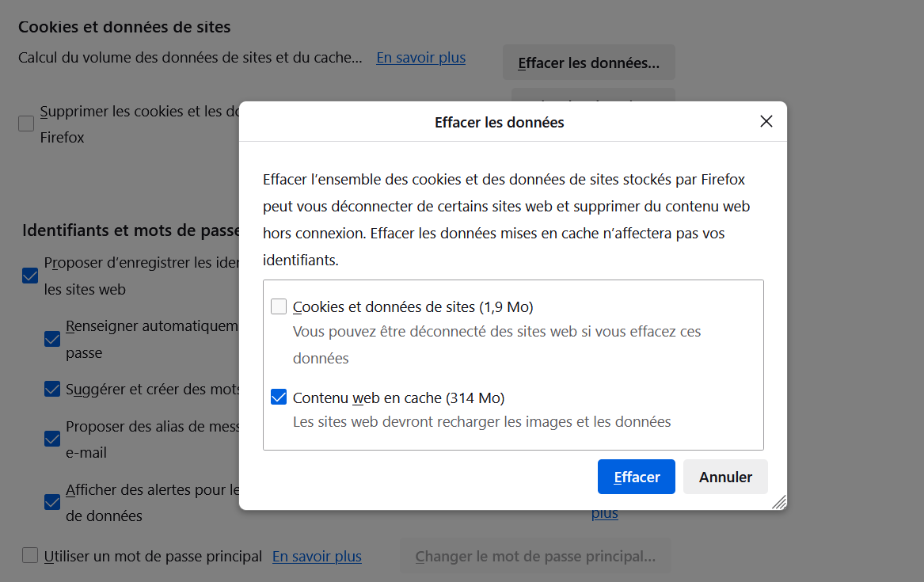Click the dialog resize grip corner
Screen dimensions: 924x582
pyautogui.click(x=779, y=502)
